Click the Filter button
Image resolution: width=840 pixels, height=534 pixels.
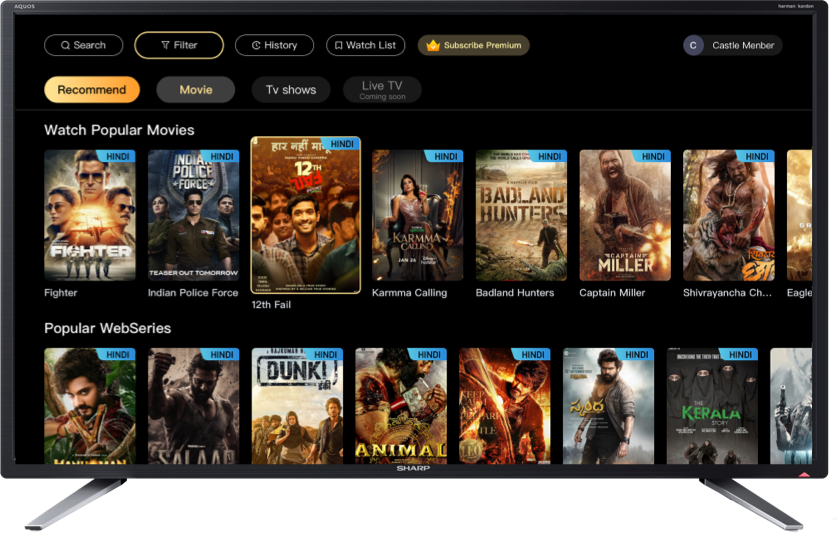(x=179, y=46)
